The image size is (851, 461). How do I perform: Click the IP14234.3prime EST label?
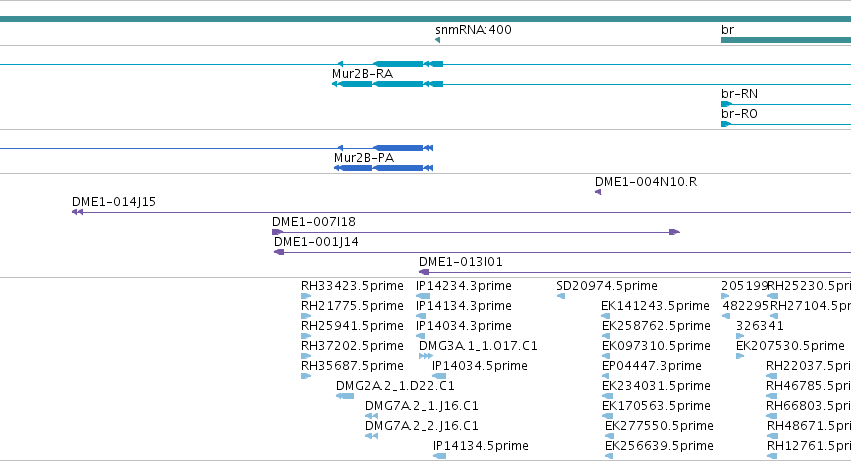tap(463, 286)
